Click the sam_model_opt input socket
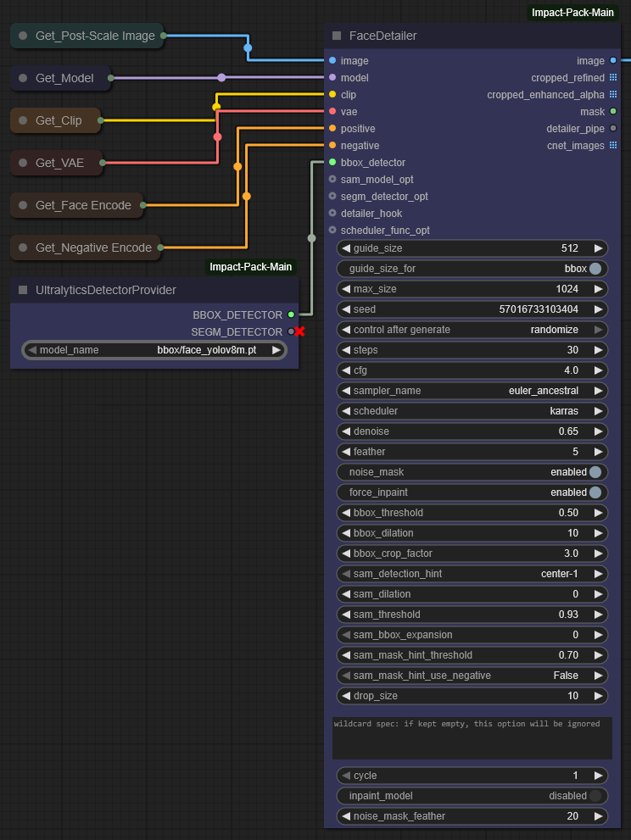631x840 pixels. click(x=332, y=180)
